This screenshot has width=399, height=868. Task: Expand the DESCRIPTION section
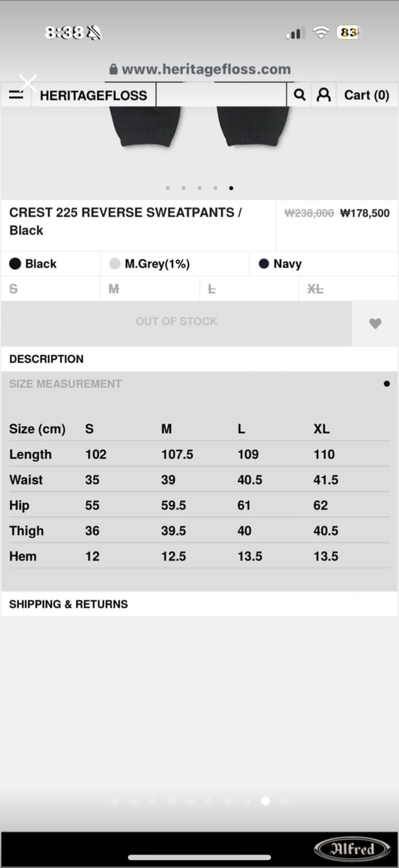click(46, 359)
